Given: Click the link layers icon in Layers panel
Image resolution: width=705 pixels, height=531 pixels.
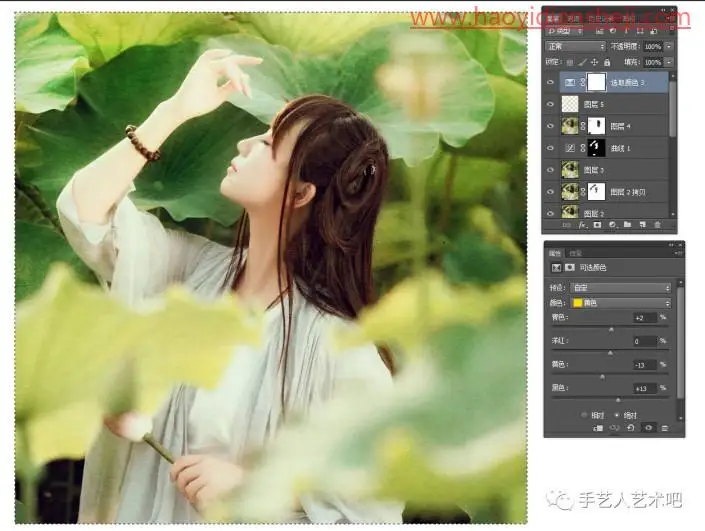Looking at the screenshot, I should click(567, 225).
